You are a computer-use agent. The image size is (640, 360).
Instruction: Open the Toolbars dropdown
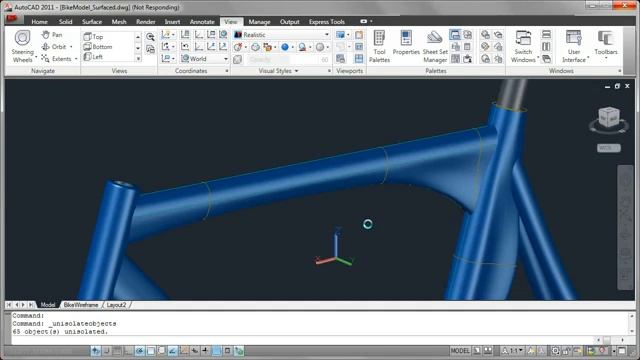tap(606, 45)
